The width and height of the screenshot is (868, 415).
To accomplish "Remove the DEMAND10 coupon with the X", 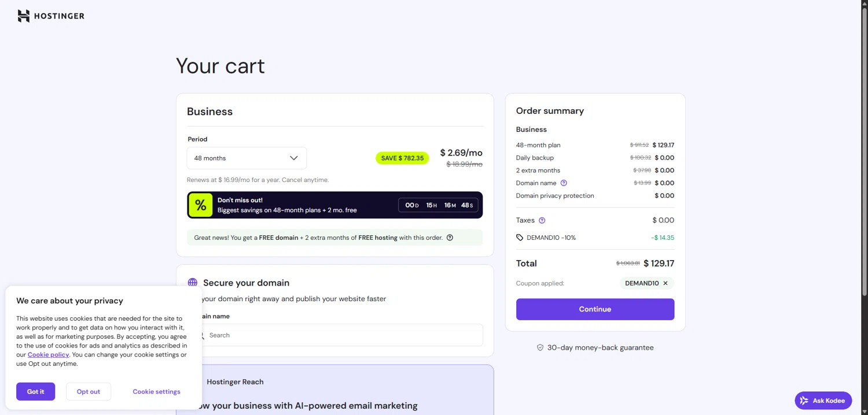I will [x=665, y=283].
